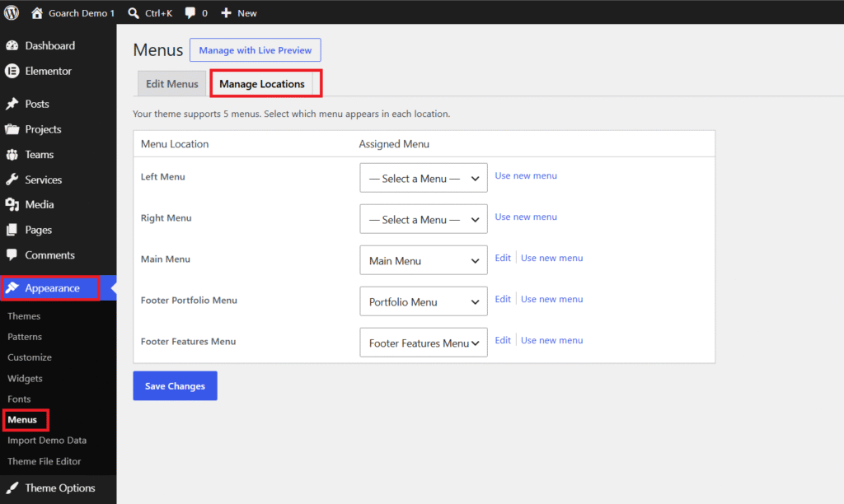Viewport: 844px width, 504px height.
Task: Click the Goarch Demo 1 site name
Action: point(82,13)
